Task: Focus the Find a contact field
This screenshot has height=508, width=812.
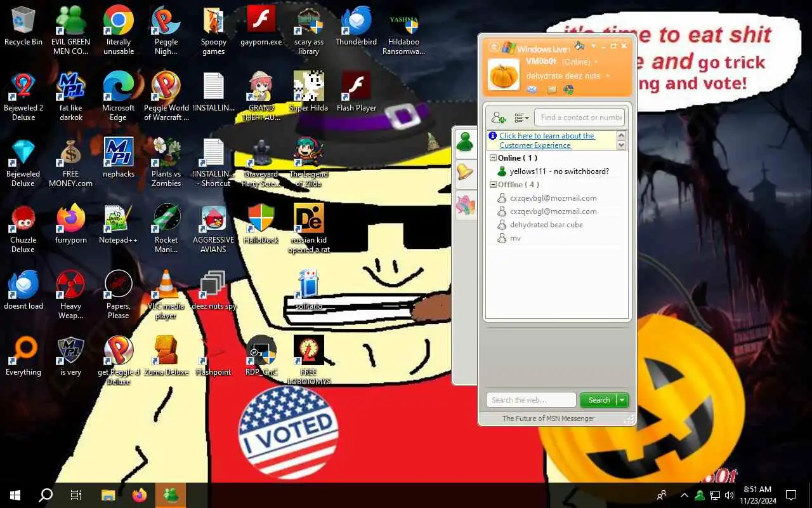Action: pyautogui.click(x=580, y=117)
